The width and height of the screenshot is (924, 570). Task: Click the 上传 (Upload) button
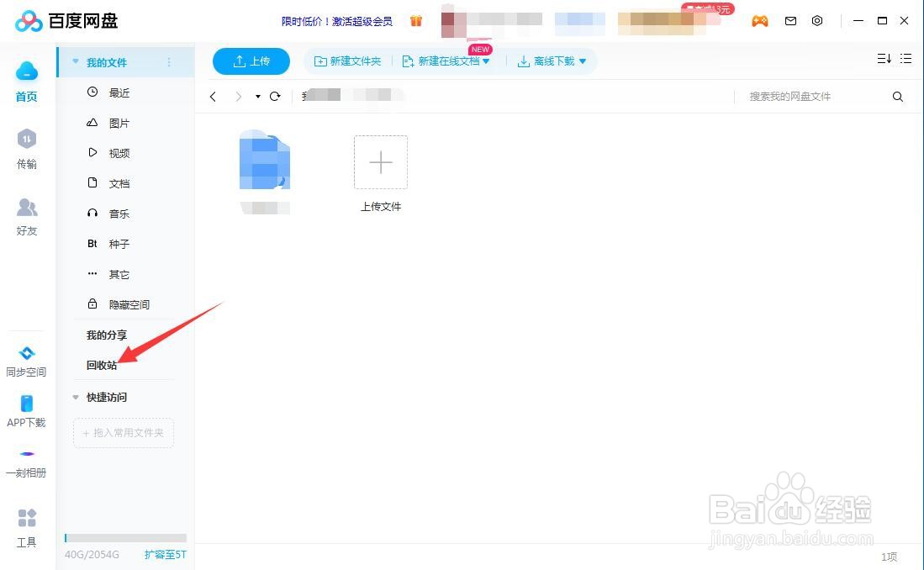click(x=251, y=61)
